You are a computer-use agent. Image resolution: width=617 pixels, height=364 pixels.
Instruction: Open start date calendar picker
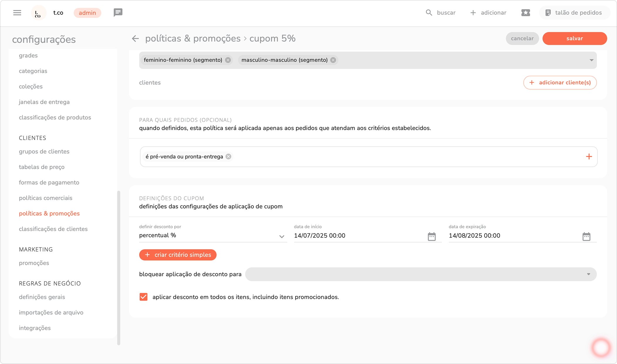432,236
